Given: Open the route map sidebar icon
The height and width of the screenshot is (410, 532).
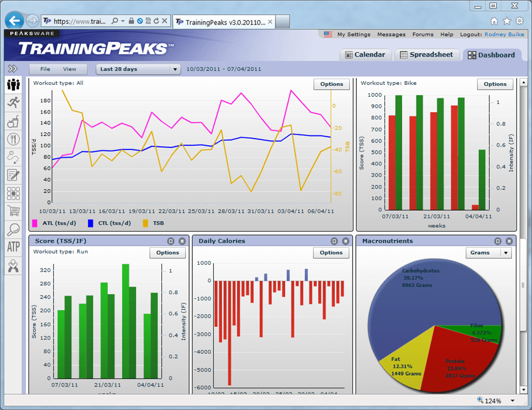Looking at the screenshot, I should point(13,157).
